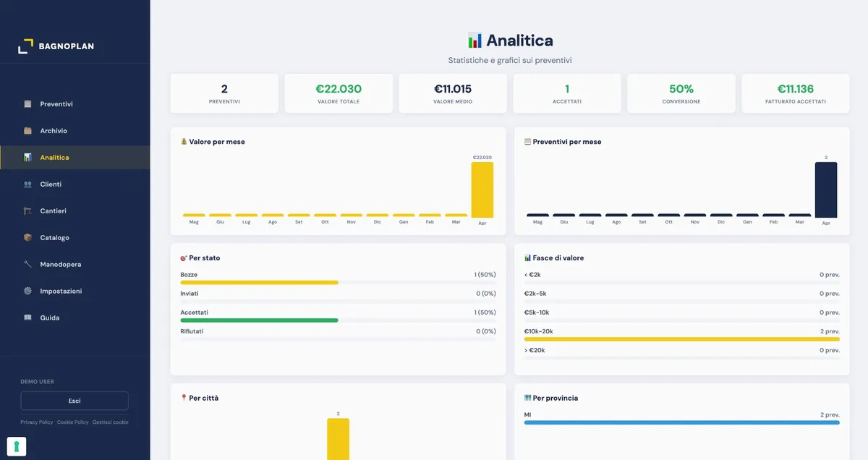
Task: Click the Archivio folder icon in sidebar
Action: (x=27, y=131)
